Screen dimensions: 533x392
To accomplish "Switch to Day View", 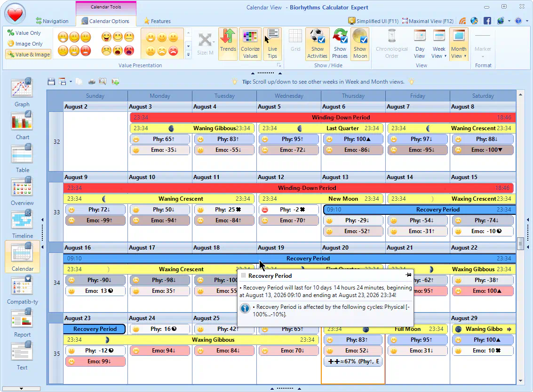I will (420, 44).
